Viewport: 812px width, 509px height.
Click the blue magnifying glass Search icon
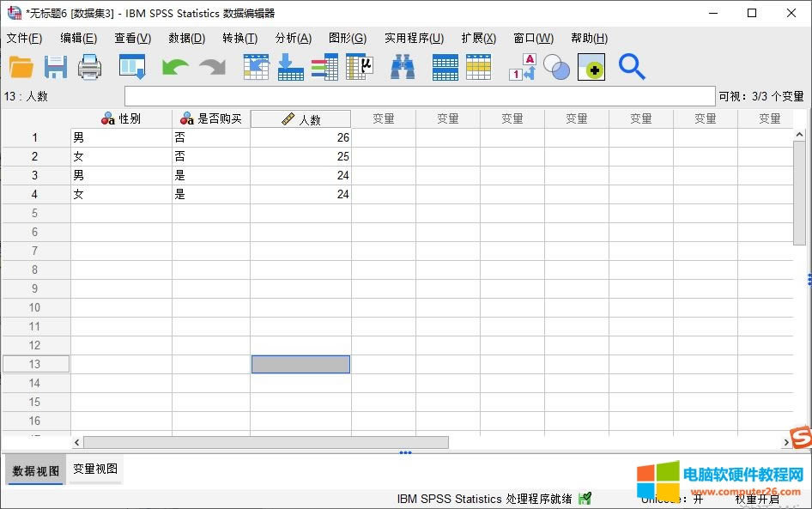click(632, 67)
